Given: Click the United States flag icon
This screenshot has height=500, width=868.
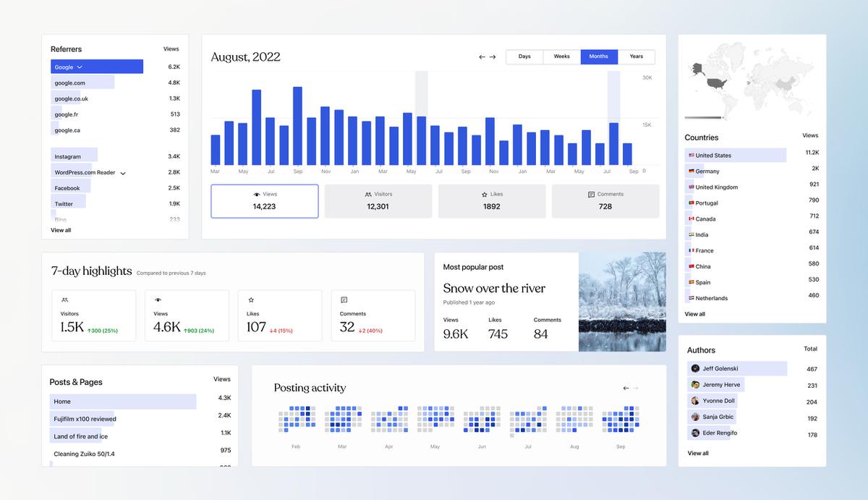Looking at the screenshot, I should coord(692,156).
